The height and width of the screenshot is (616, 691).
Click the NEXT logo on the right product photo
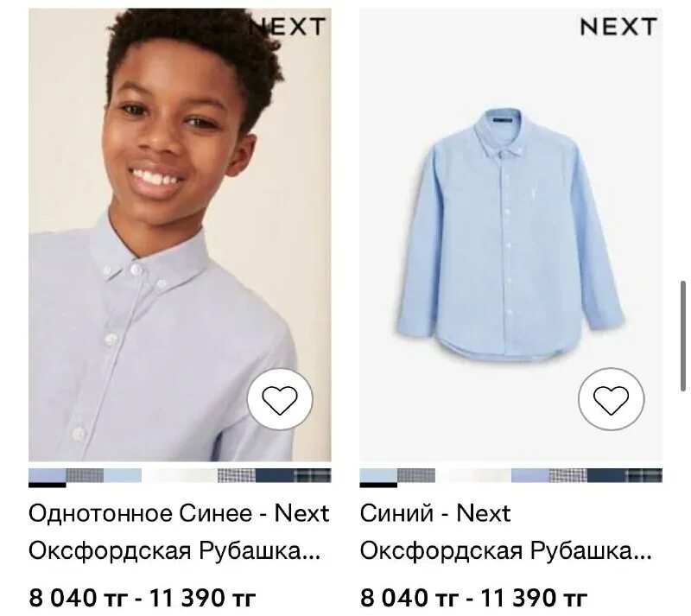[618, 27]
